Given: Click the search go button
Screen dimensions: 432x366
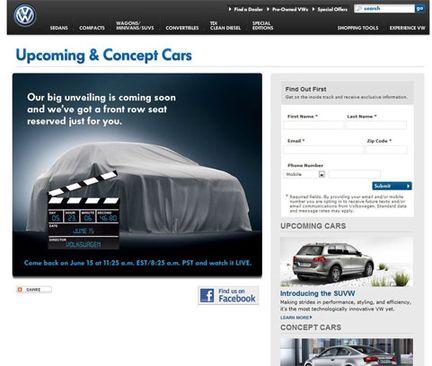Looking at the screenshot, I should [x=419, y=8].
